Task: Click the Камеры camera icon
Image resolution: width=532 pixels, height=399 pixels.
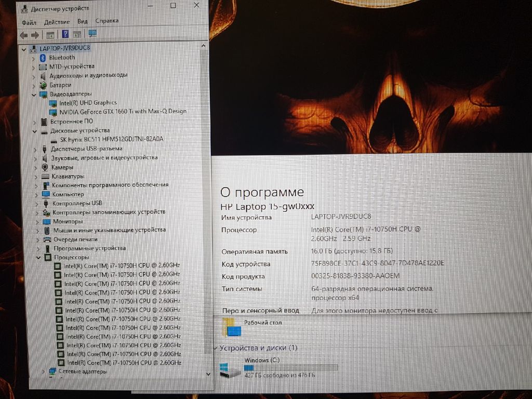Action: click(x=45, y=167)
